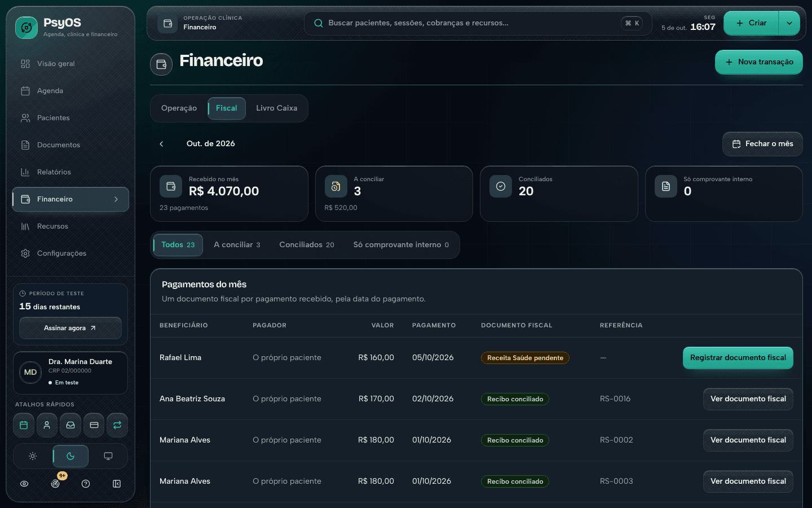Screen dimensions: 812x508
Task: Click the 16:07 clock display
Action: pyautogui.click(x=703, y=27)
